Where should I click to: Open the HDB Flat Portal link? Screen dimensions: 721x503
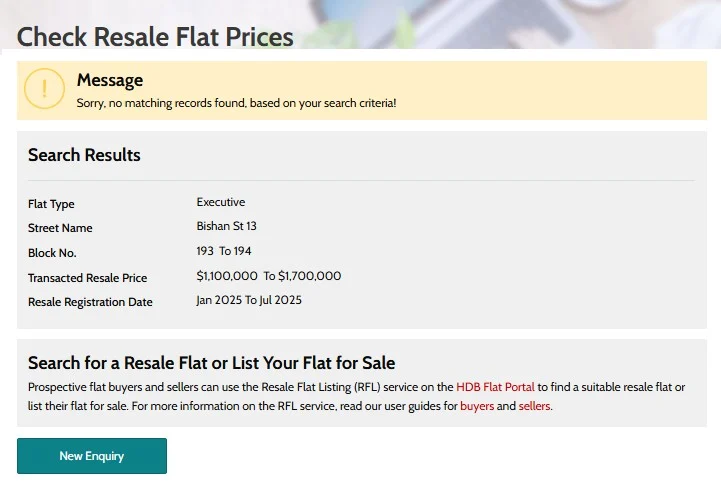pyautogui.click(x=495, y=386)
